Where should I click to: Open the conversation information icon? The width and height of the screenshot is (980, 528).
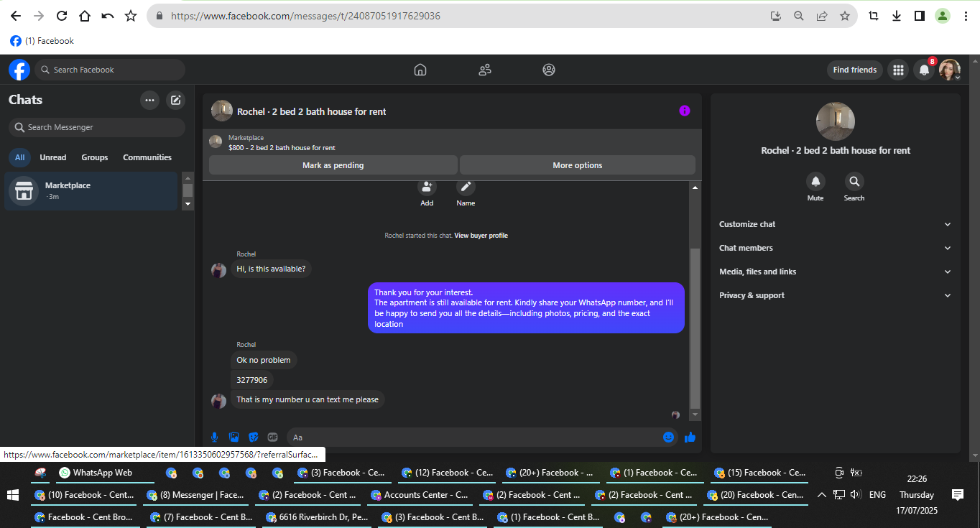click(x=685, y=111)
